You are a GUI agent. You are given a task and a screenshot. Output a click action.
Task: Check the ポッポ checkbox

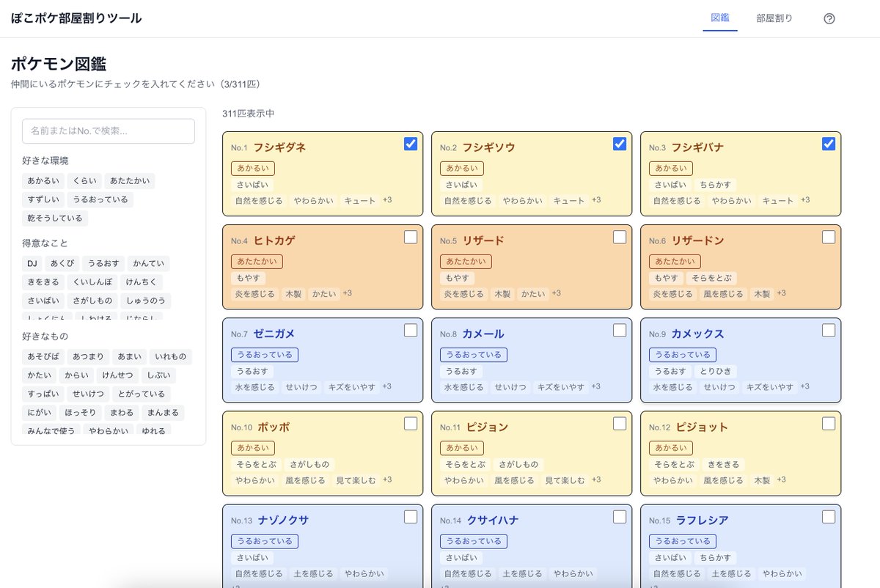point(411,423)
